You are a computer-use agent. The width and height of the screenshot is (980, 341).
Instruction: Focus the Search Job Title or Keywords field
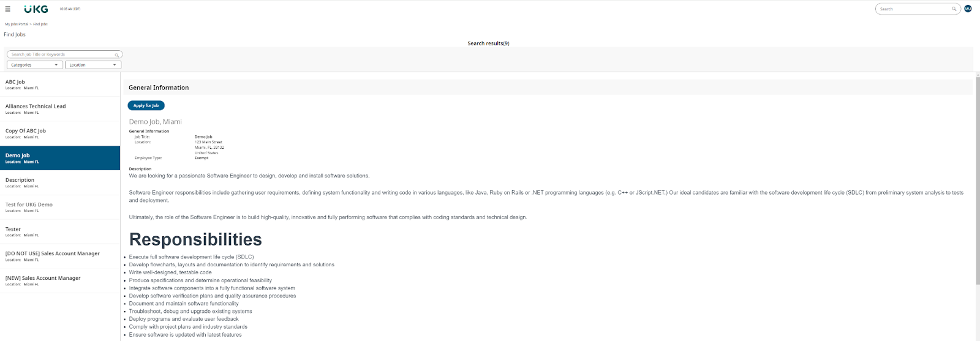click(61, 54)
